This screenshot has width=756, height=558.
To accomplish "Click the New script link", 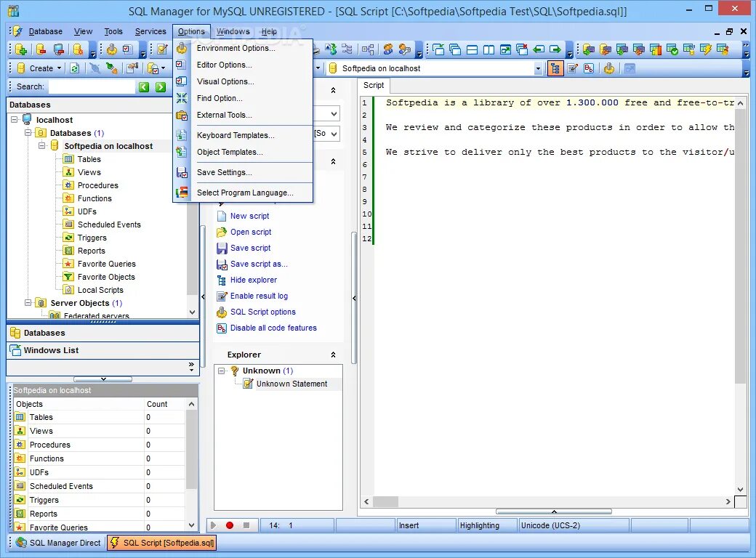I will pos(250,216).
